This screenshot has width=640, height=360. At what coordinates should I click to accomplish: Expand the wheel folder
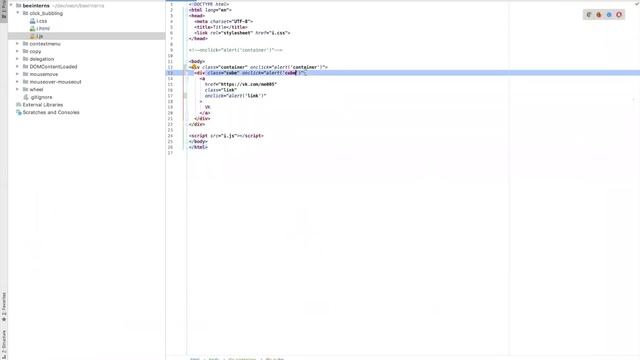coord(18,89)
